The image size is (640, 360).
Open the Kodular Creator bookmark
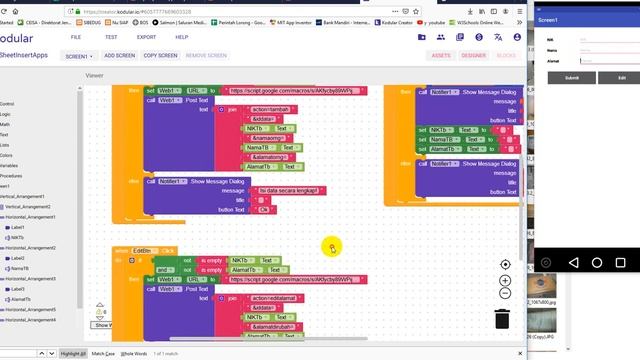point(394,22)
